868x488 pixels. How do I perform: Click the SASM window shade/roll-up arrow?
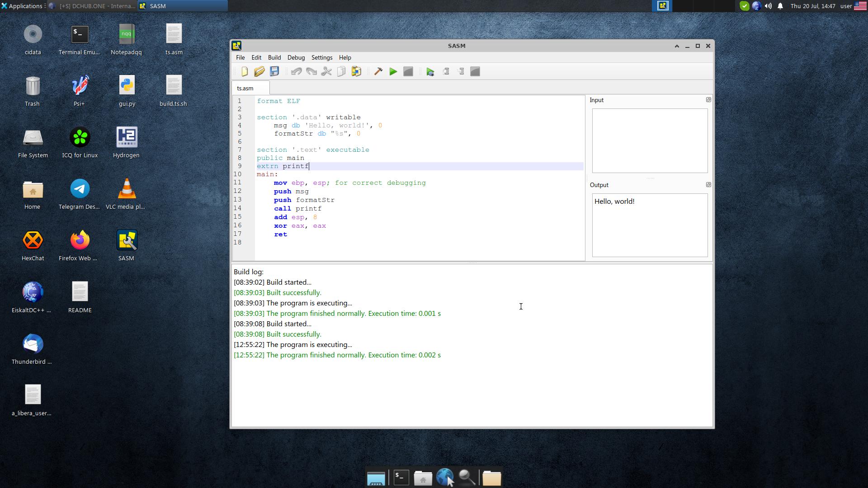(x=677, y=46)
